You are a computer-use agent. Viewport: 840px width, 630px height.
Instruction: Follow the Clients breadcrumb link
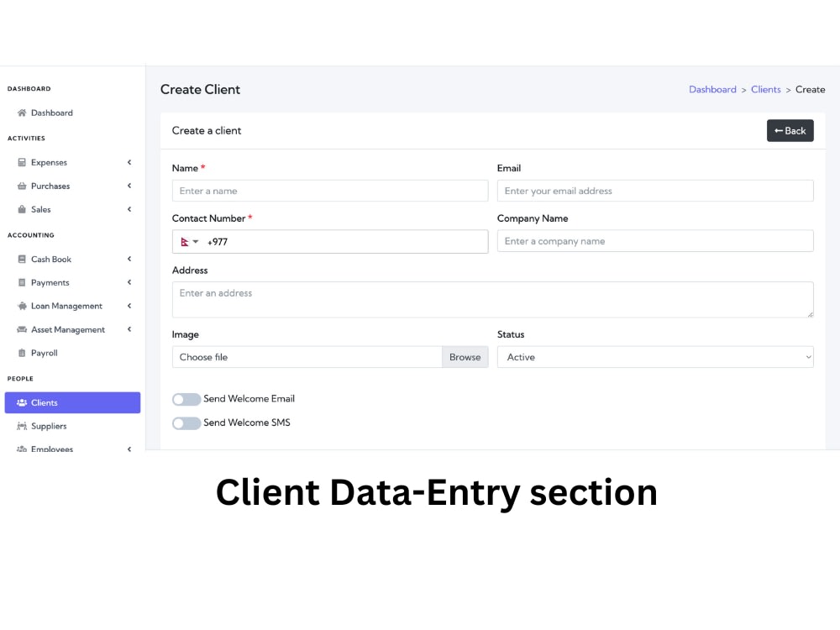[765, 90]
